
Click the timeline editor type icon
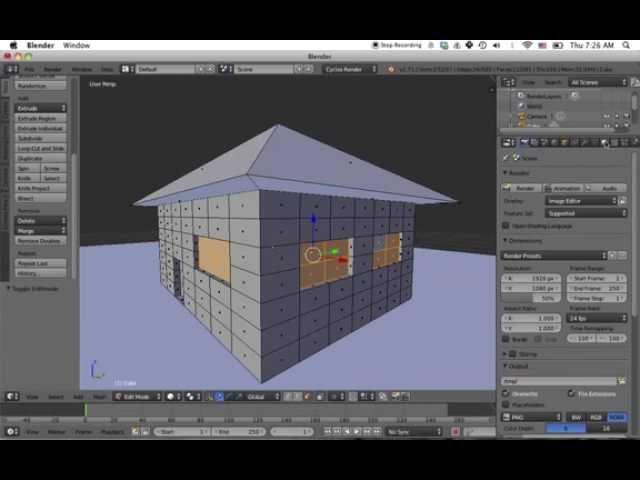click(12, 431)
